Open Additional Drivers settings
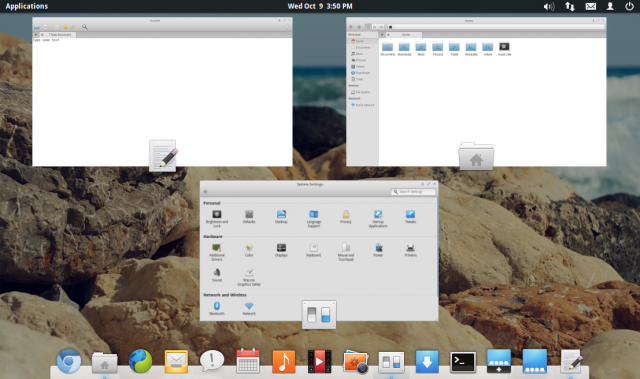The height and width of the screenshot is (379, 640). point(217,252)
